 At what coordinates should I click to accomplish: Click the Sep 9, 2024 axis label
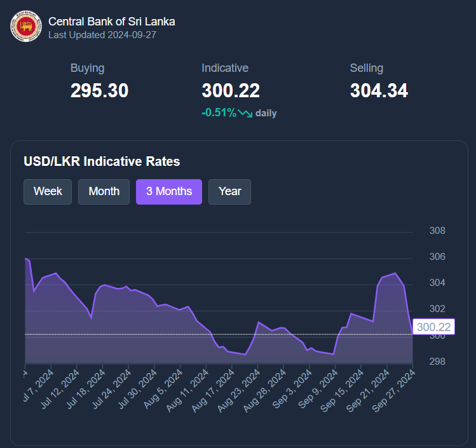click(x=318, y=390)
